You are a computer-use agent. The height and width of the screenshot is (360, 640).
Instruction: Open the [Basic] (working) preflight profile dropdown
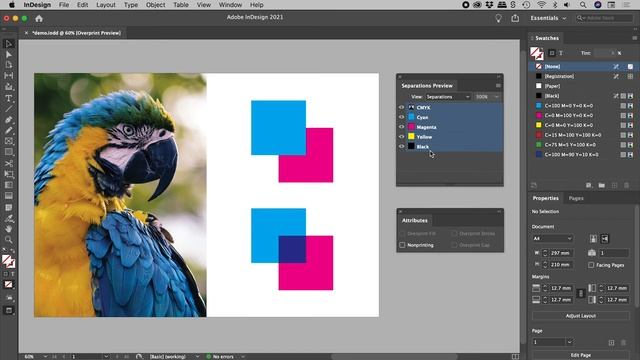point(197,356)
